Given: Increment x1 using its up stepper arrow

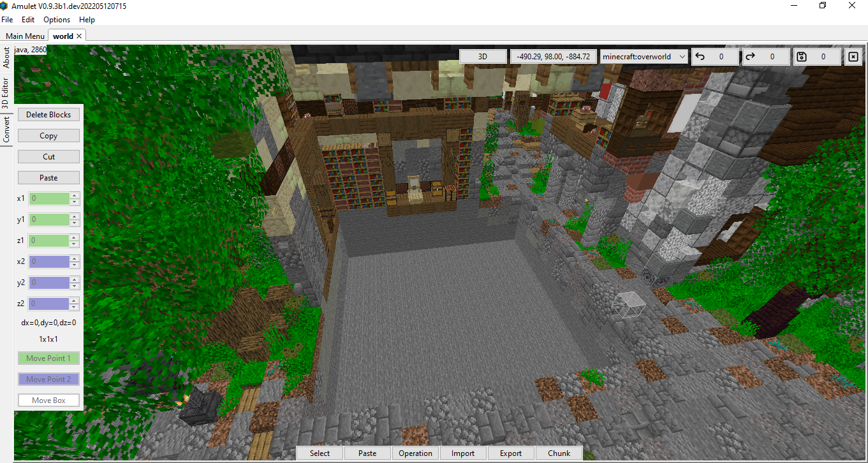Looking at the screenshot, I should pyautogui.click(x=75, y=195).
